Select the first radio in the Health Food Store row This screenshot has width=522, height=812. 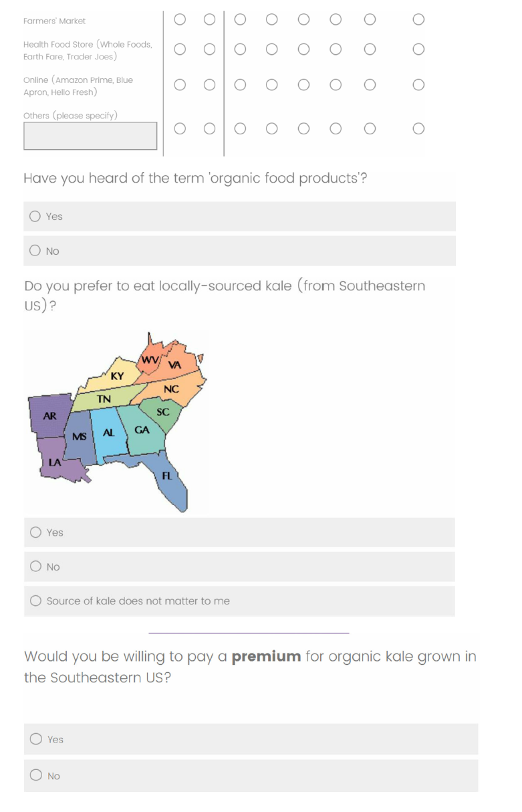coord(180,49)
